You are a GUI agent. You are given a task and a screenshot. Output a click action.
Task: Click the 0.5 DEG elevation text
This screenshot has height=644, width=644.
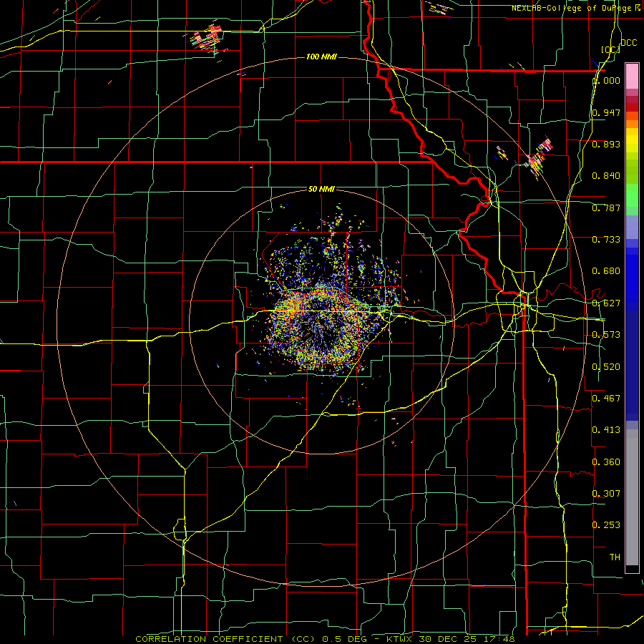tap(345, 639)
